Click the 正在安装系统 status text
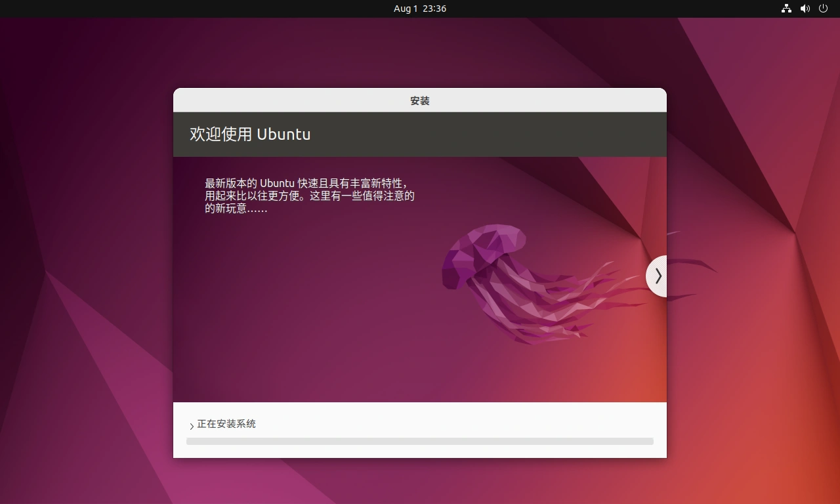 [x=226, y=424]
